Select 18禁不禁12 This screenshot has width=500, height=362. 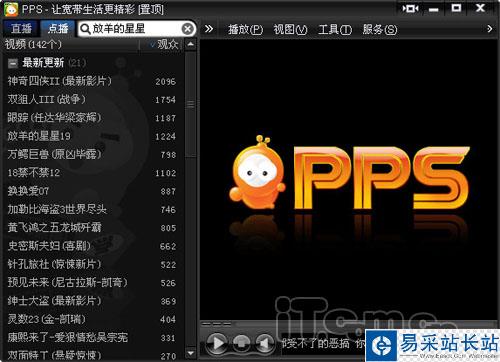click(34, 173)
